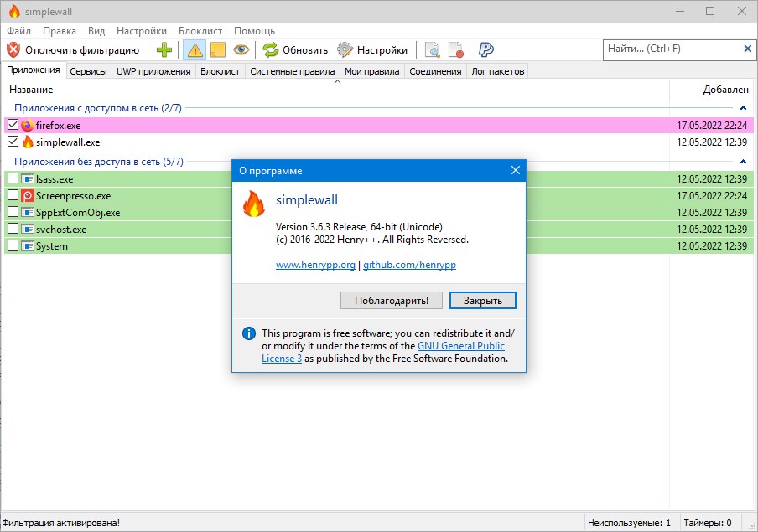Viewport: 758px width, 532px height.
Task: Click the blue info icon in dialog
Action: tap(249, 333)
